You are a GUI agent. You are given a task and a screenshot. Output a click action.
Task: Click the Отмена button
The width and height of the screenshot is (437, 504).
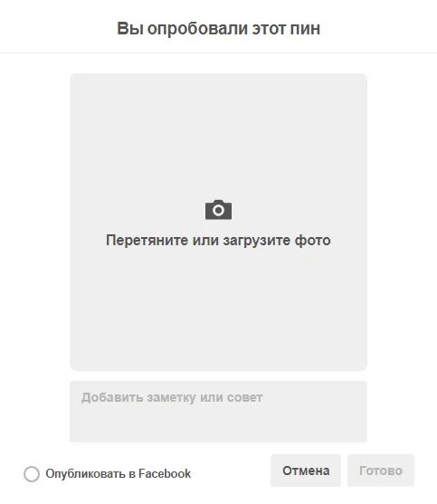(x=306, y=471)
